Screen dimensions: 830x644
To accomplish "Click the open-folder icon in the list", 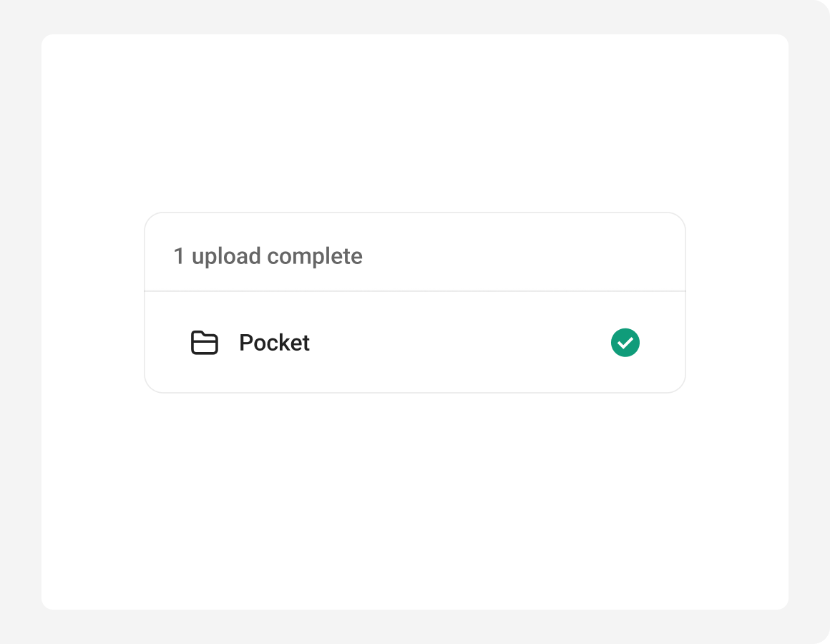I will click(x=204, y=343).
